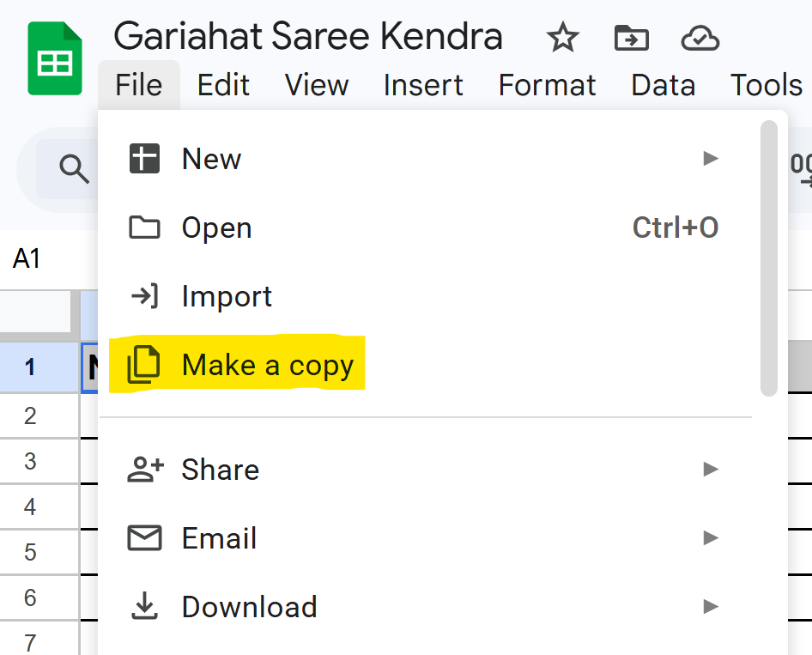Open the Insert menu

423,85
